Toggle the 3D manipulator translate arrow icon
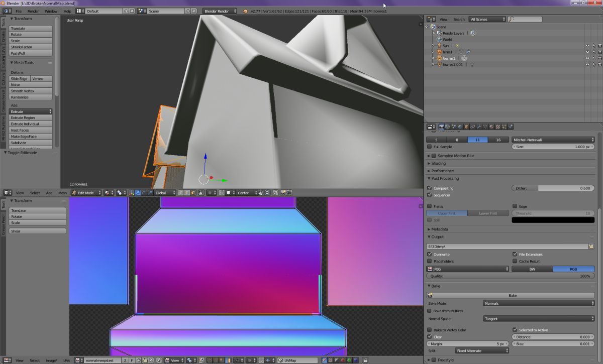 pyautogui.click(x=138, y=193)
